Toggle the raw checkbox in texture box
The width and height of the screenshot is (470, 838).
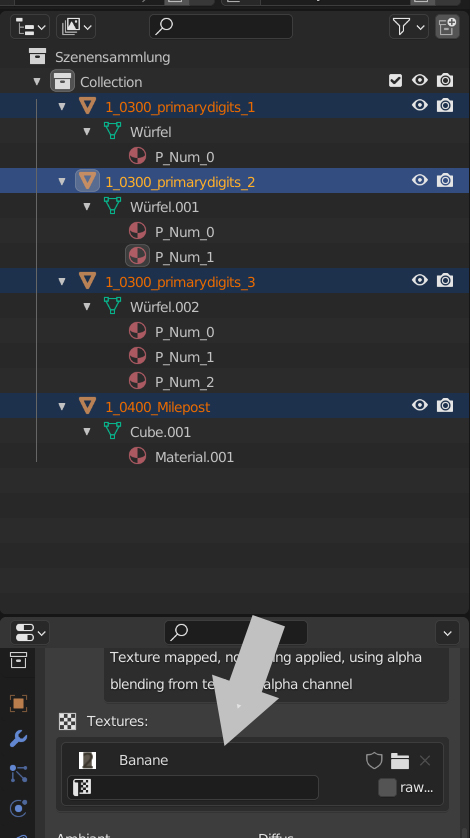[387, 787]
